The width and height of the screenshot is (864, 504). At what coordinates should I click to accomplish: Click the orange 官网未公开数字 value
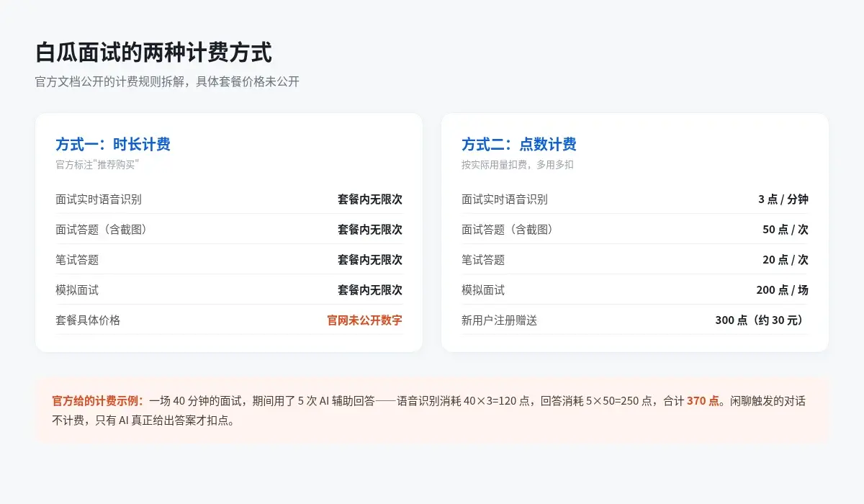[365, 320]
